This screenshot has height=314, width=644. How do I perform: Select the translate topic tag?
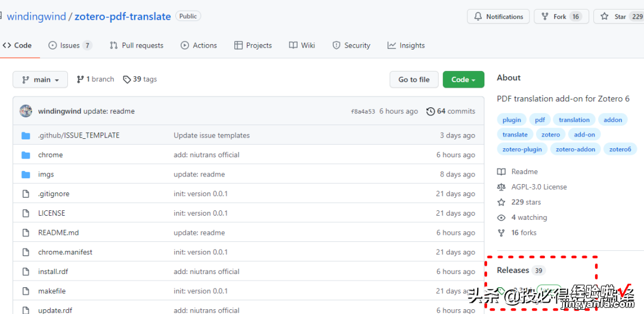[x=515, y=135]
